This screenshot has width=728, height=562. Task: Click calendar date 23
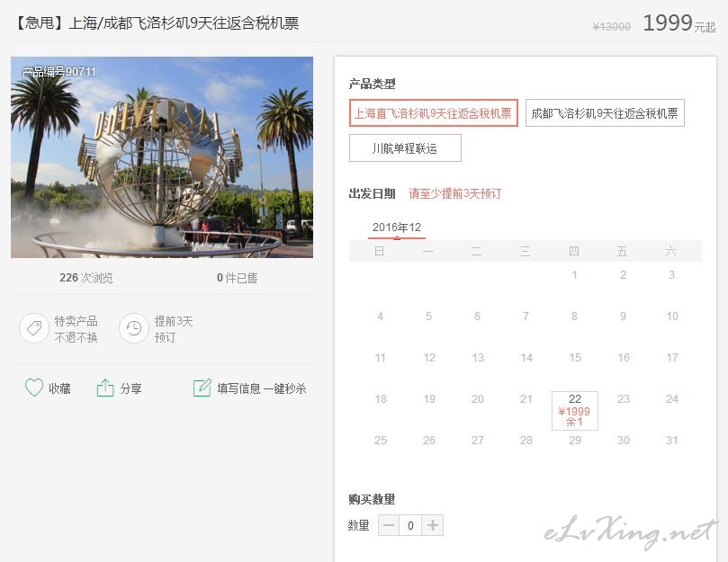(624, 398)
